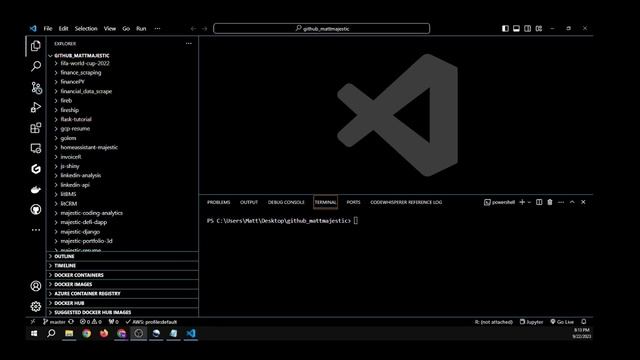640x360 pixels.
Task: Open the File menu
Action: click(48, 29)
